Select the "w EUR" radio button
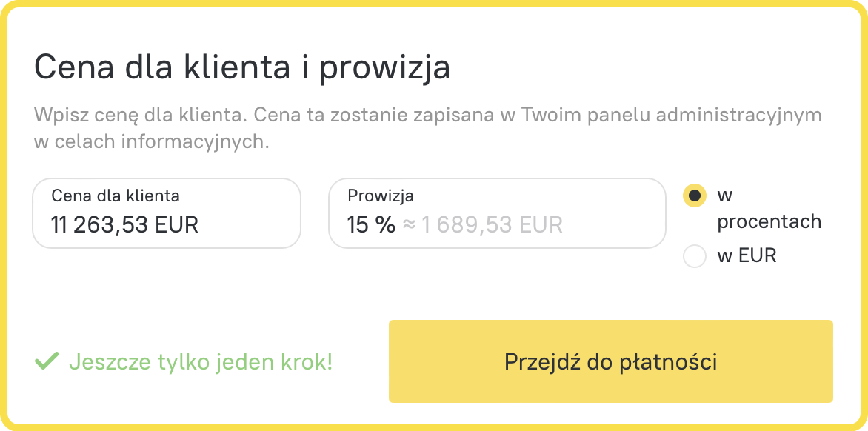This screenshot has width=868, height=431. click(x=694, y=256)
